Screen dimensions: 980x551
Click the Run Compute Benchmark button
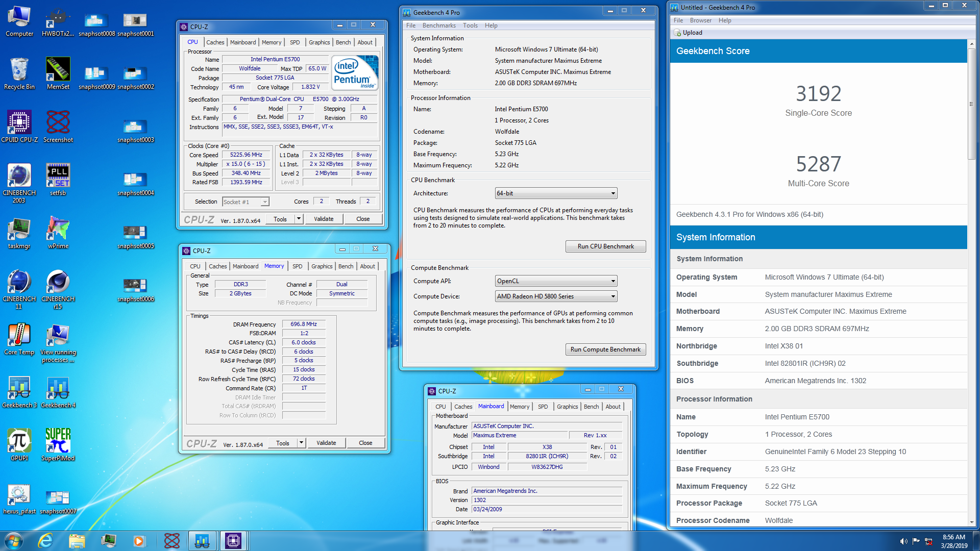pyautogui.click(x=605, y=349)
